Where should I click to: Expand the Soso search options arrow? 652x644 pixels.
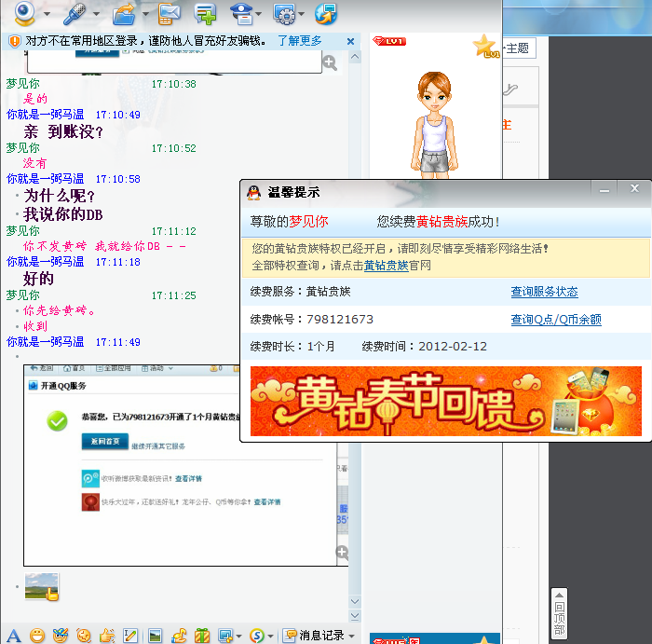pyautogui.click(x=270, y=637)
